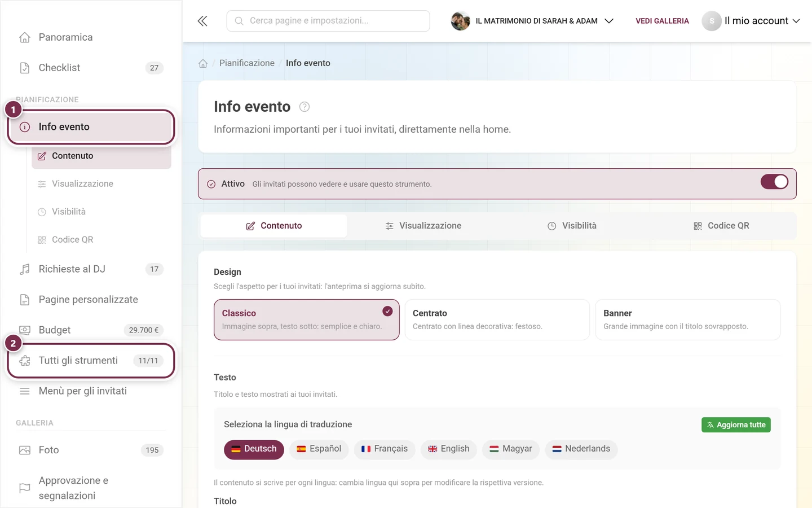
Task: Click the Checklist count badge 27
Action: click(x=155, y=68)
